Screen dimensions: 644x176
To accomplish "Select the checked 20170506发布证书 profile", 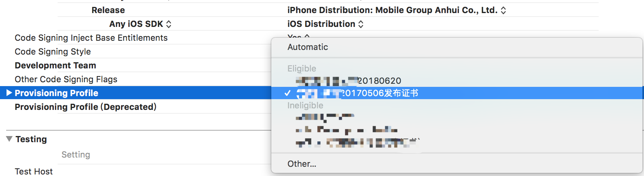I will pyautogui.click(x=357, y=93).
